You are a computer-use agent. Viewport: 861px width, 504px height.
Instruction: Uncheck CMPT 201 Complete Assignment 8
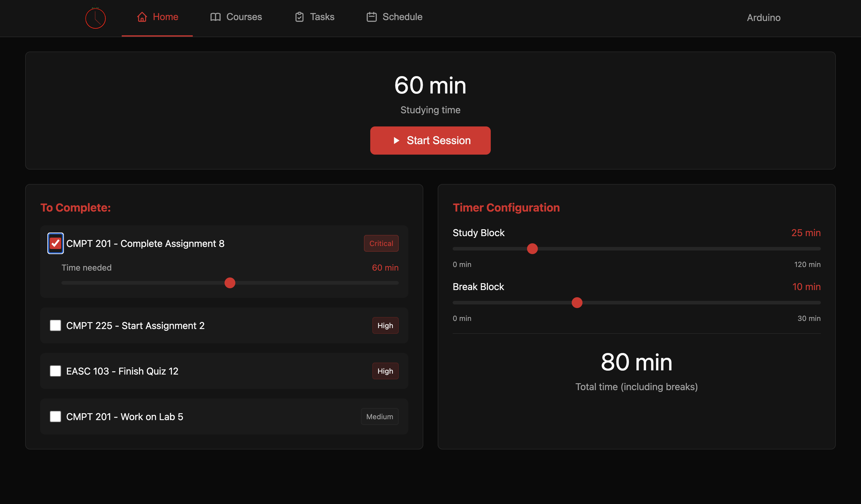tap(55, 244)
